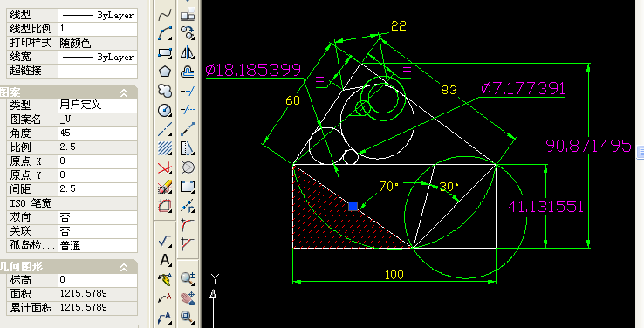Image resolution: width=644 pixels, height=328 pixels.
Task: Select the Rectangle drawing tool
Action: 165,53
